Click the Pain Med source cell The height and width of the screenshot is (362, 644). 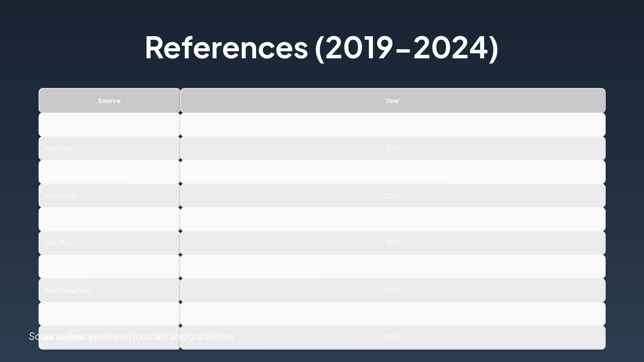click(x=109, y=148)
